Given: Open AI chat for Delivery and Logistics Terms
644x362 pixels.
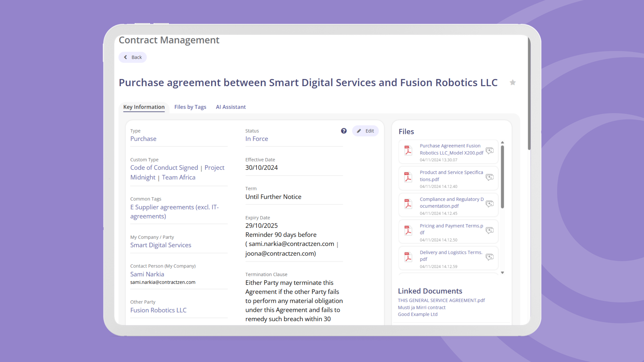Looking at the screenshot, I should (x=489, y=257).
